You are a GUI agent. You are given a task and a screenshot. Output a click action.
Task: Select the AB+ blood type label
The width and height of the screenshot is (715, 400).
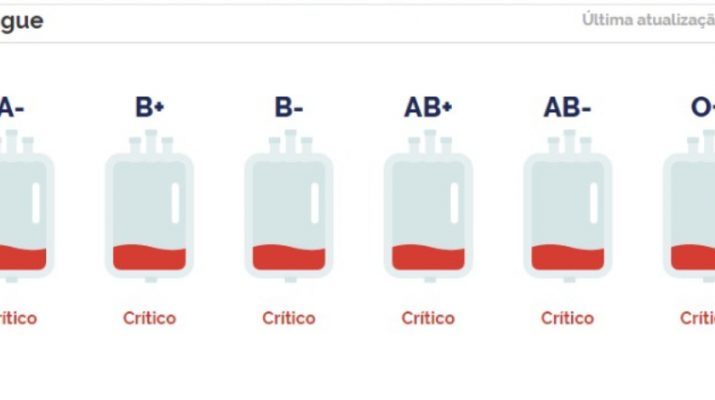[x=428, y=107]
